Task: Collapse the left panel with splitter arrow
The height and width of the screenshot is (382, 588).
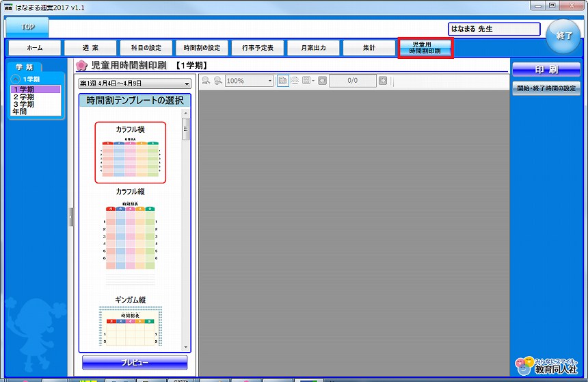Action: pos(71,217)
